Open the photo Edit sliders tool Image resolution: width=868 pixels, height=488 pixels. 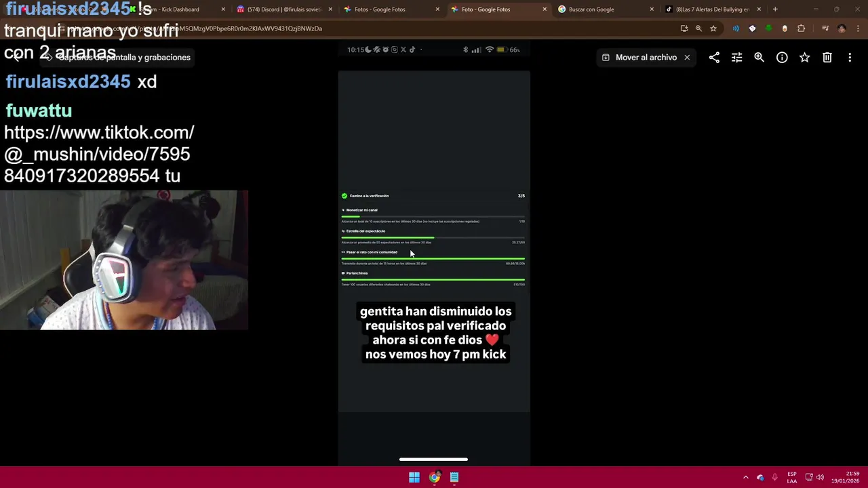(736, 58)
